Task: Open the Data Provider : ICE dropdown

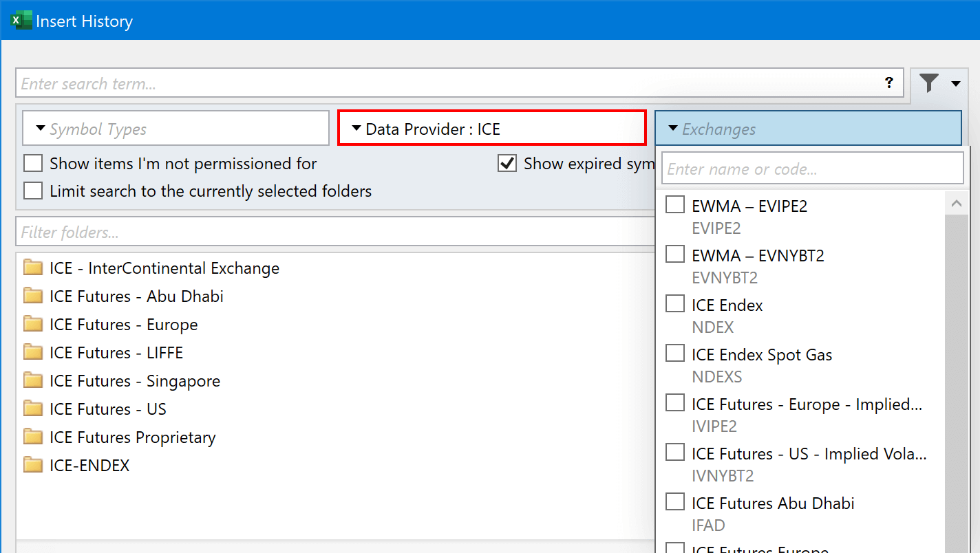Action: (x=491, y=128)
